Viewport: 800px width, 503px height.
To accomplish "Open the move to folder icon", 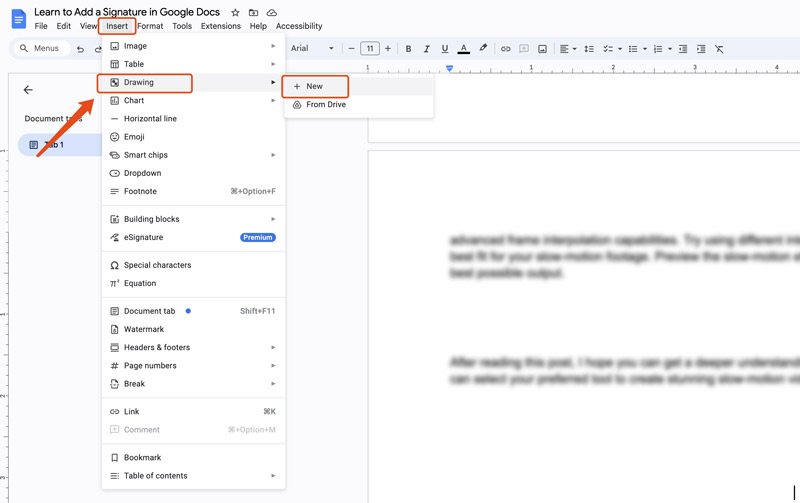I will [254, 12].
